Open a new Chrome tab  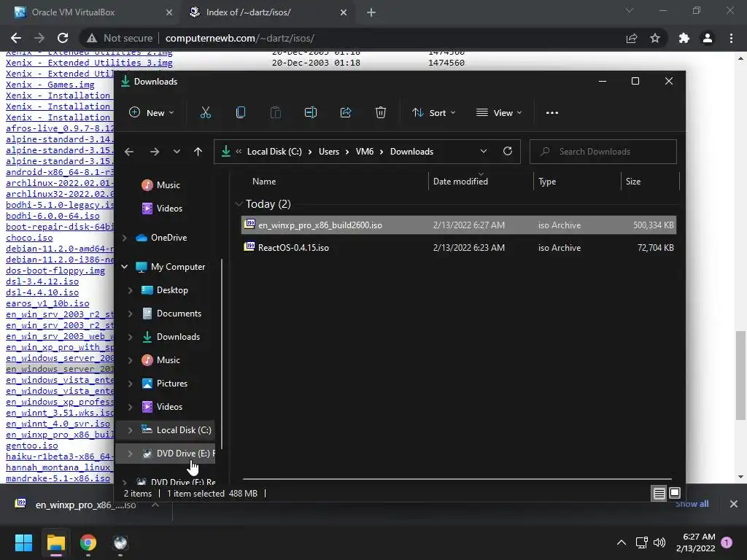coord(371,12)
